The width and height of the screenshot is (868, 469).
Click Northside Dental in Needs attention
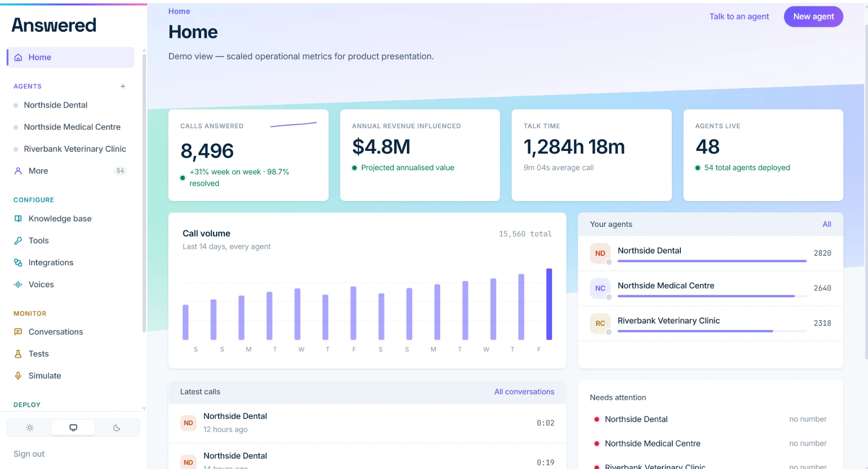(636, 420)
